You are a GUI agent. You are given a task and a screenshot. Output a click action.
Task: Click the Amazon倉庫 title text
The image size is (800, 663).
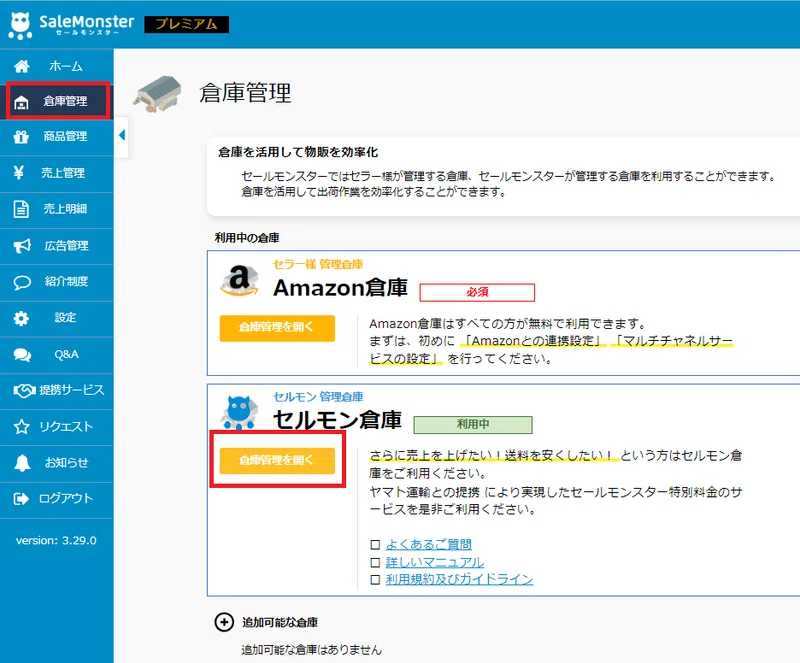pos(340,288)
